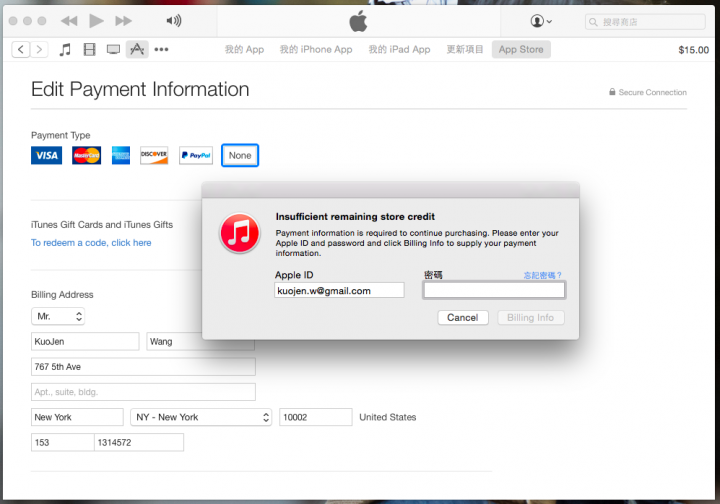Edit the Apple ID field in dialog

339,290
